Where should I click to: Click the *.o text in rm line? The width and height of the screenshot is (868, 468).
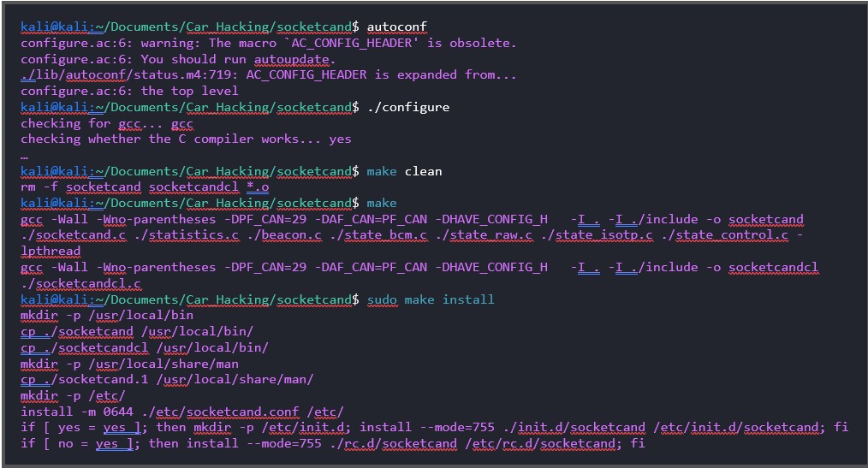click(x=258, y=187)
